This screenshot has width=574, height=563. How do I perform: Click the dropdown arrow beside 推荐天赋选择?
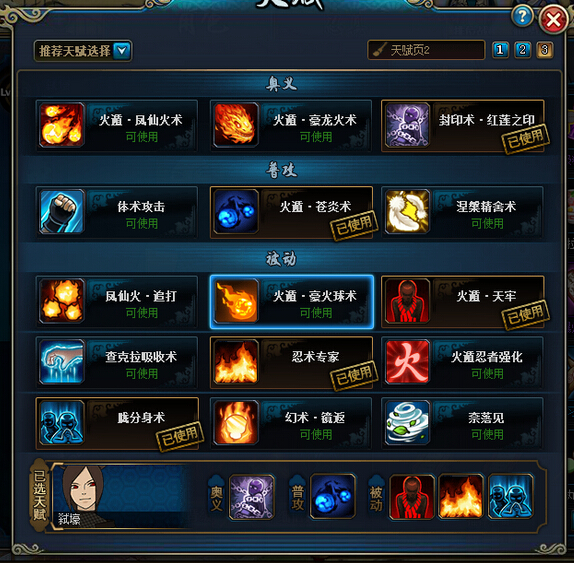click(x=122, y=51)
